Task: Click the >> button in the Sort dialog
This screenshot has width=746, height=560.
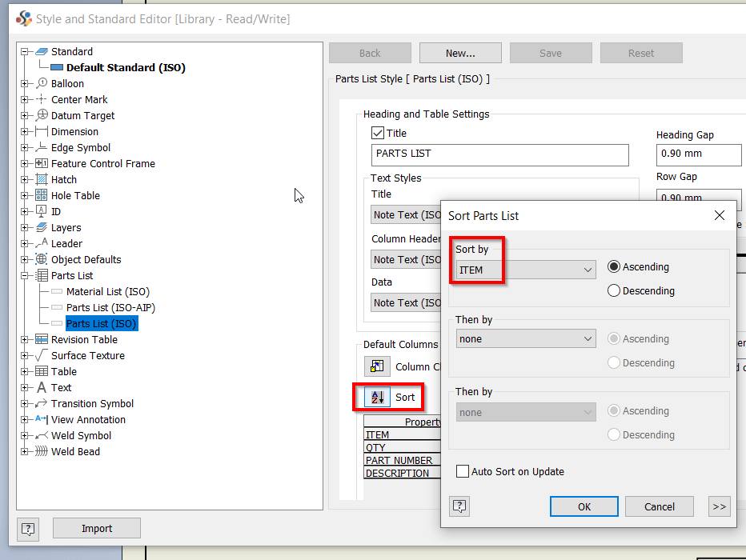Action: [x=719, y=506]
